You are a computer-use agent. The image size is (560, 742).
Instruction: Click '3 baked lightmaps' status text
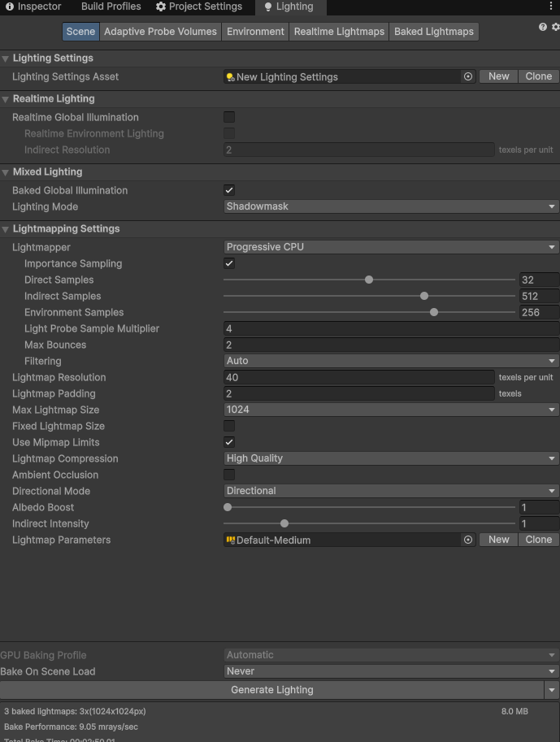[75, 711]
